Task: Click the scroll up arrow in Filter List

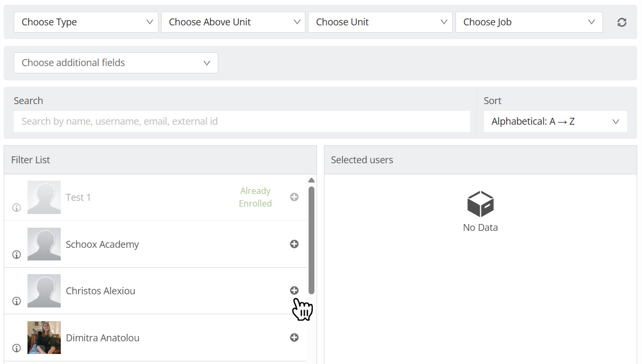Action: [311, 180]
